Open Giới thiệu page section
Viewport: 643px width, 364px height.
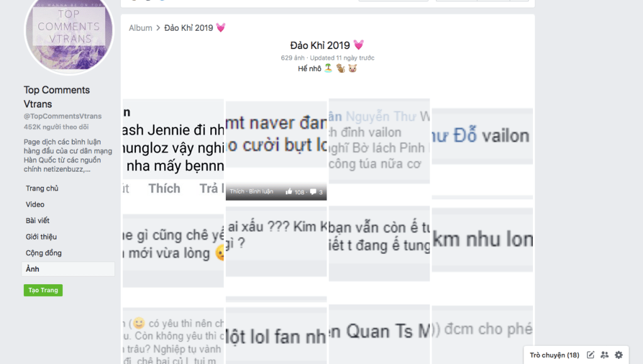tap(42, 236)
